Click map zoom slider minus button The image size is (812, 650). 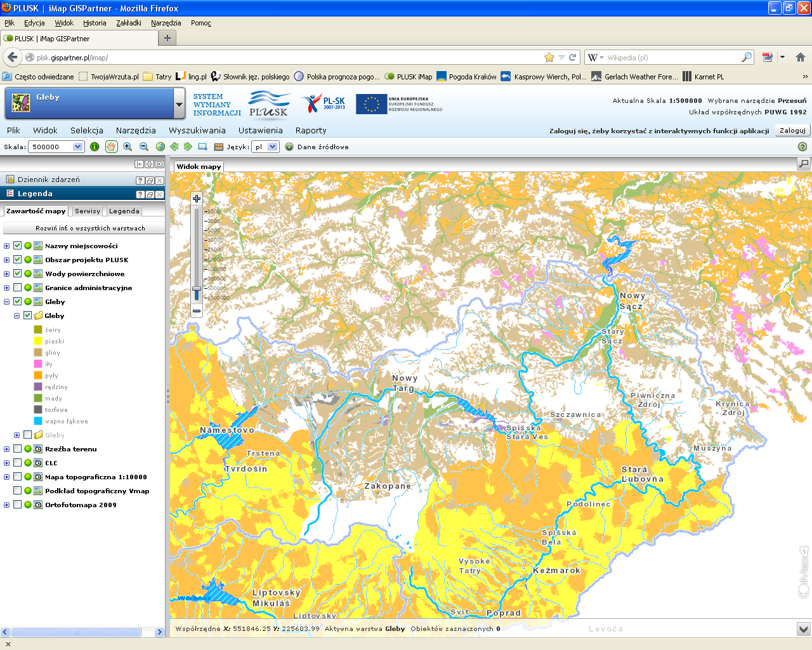tap(197, 311)
